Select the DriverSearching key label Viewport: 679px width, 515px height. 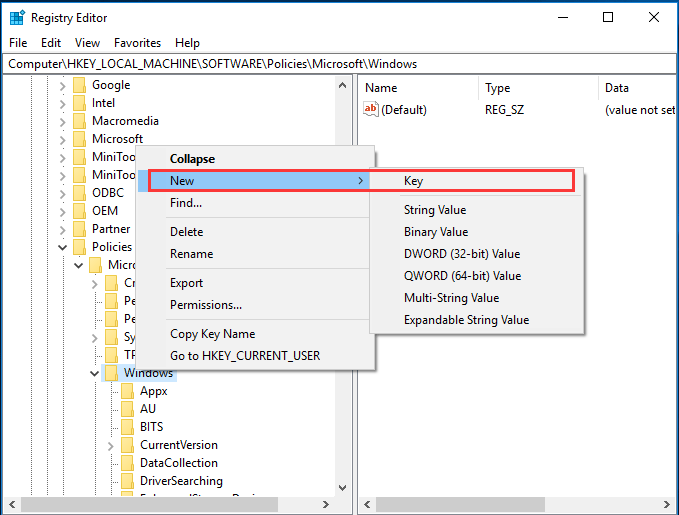click(x=181, y=481)
